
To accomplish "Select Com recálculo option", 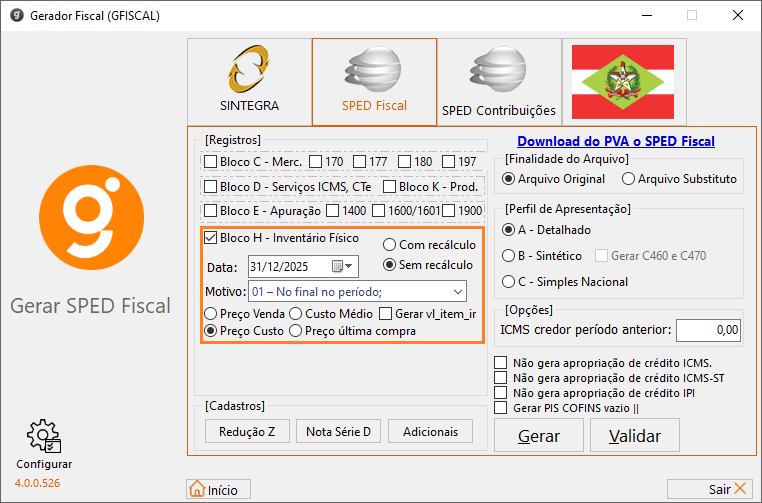I will click(x=389, y=244).
